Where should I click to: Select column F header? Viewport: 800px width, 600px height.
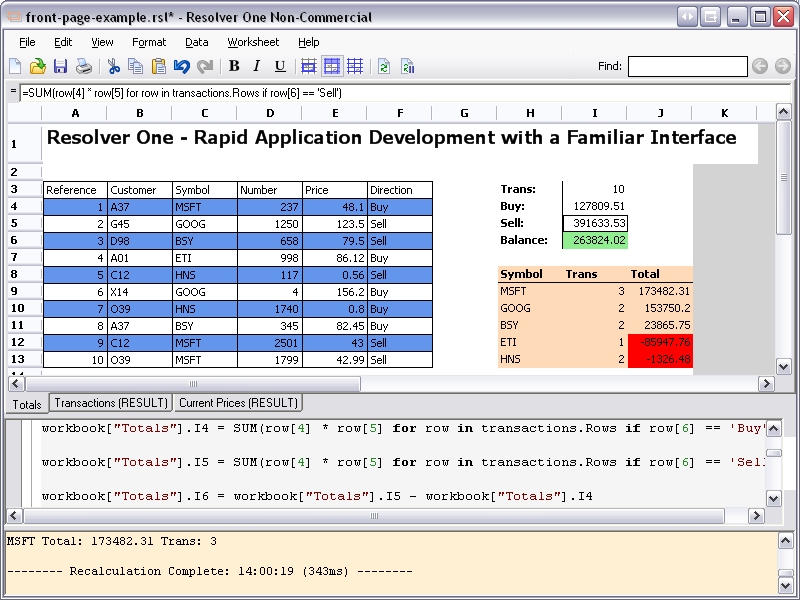399,113
